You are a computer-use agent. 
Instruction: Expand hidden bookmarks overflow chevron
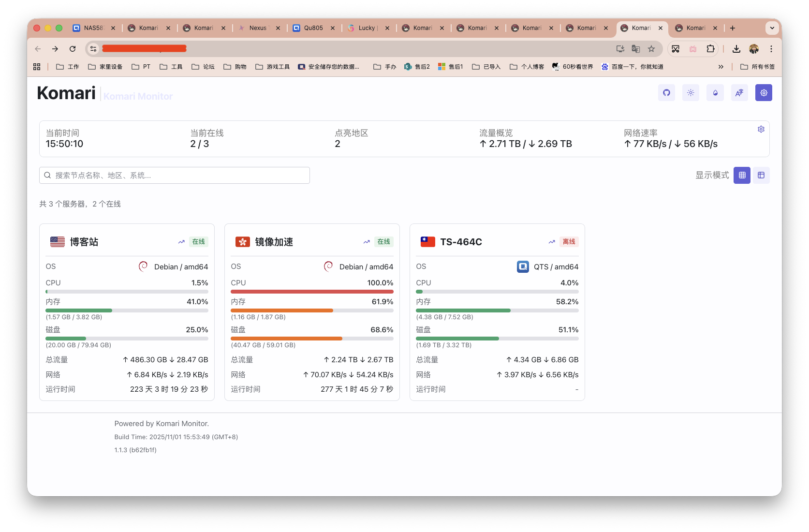pos(721,67)
